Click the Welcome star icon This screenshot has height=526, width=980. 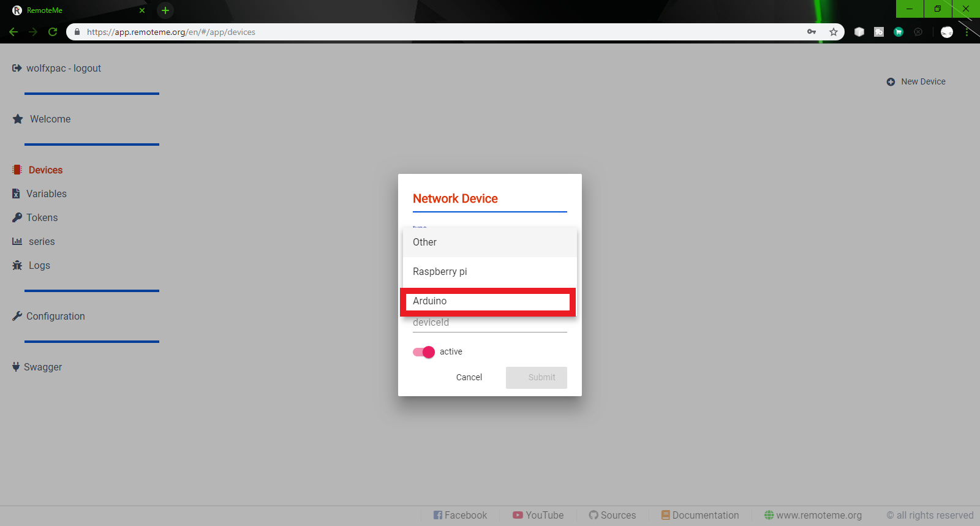click(x=18, y=119)
